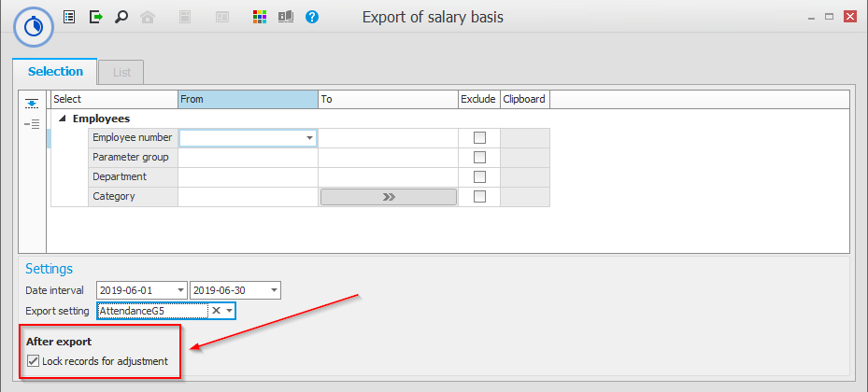868x392 pixels.
Task: Switch to the Selection tab
Action: point(55,72)
